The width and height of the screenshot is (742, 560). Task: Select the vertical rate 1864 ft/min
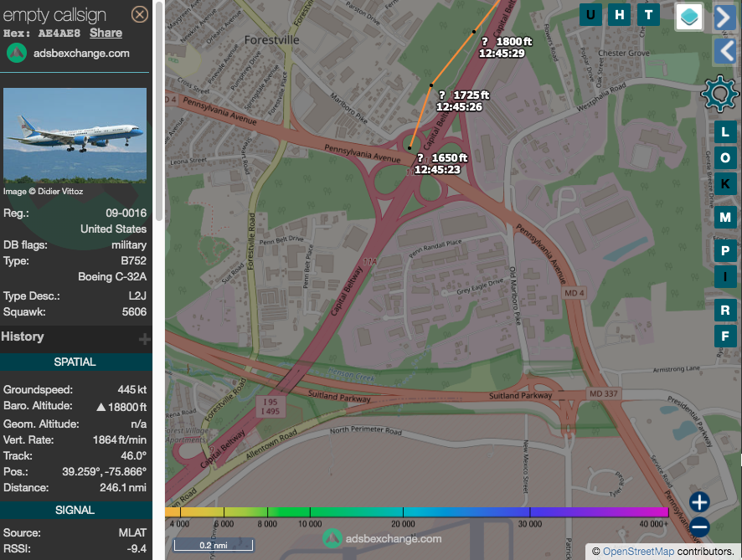(x=120, y=440)
